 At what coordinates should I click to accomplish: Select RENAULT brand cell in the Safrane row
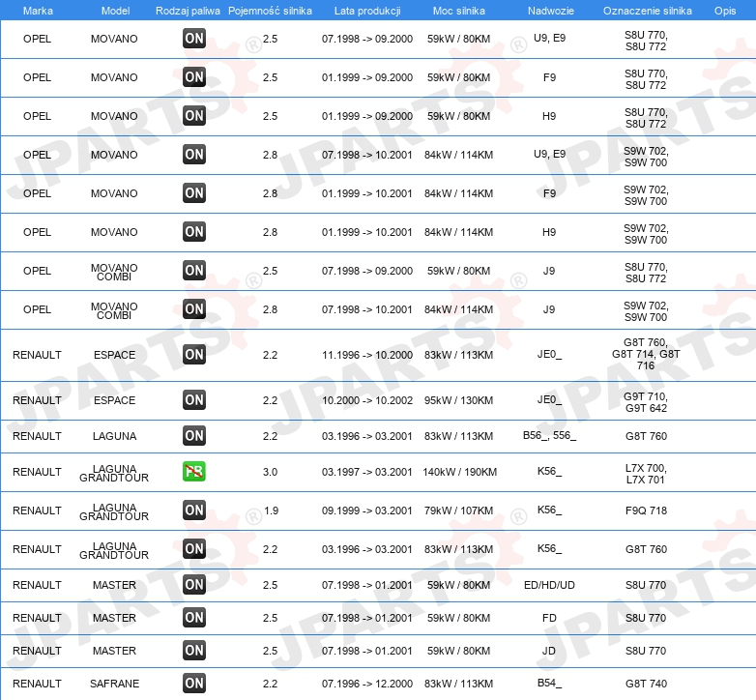click(x=37, y=684)
